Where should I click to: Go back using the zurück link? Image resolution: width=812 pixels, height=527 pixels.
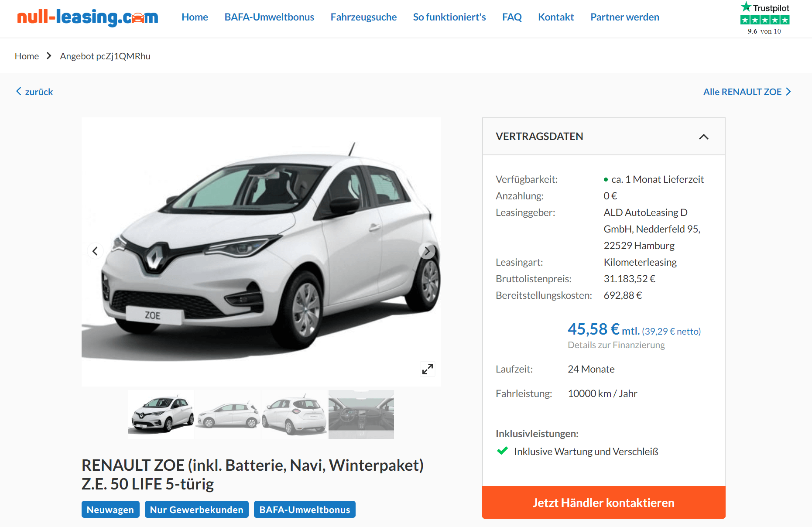click(x=34, y=92)
